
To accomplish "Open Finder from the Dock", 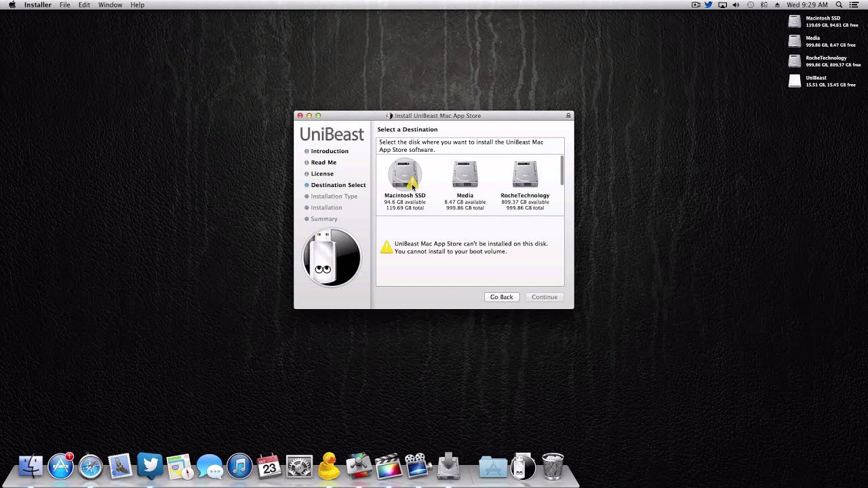I will [31, 466].
